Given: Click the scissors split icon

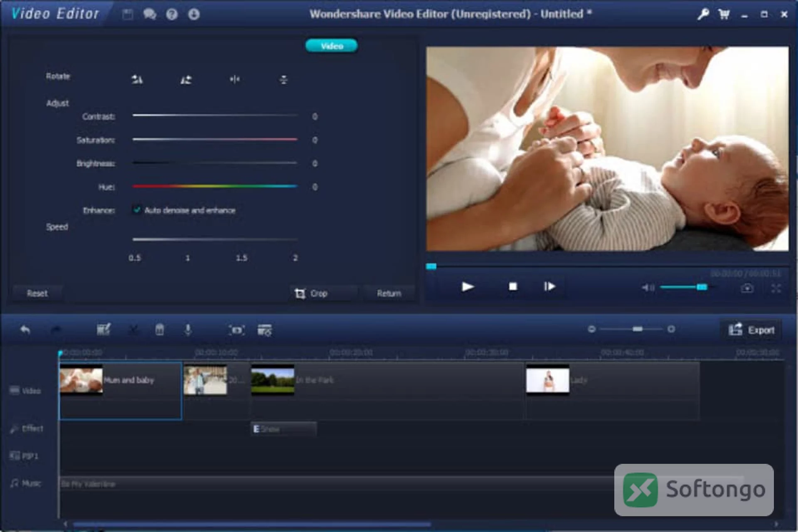Looking at the screenshot, I should pyautogui.click(x=133, y=330).
